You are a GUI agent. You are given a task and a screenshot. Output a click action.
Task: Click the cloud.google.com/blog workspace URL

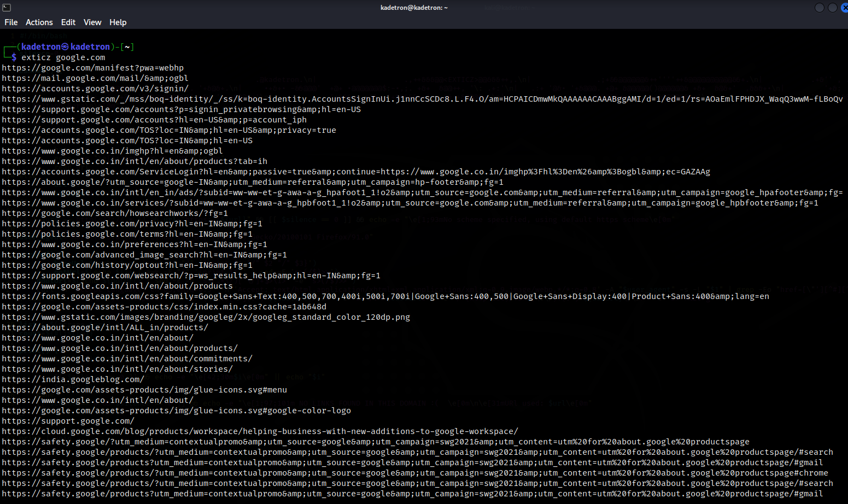click(x=260, y=431)
